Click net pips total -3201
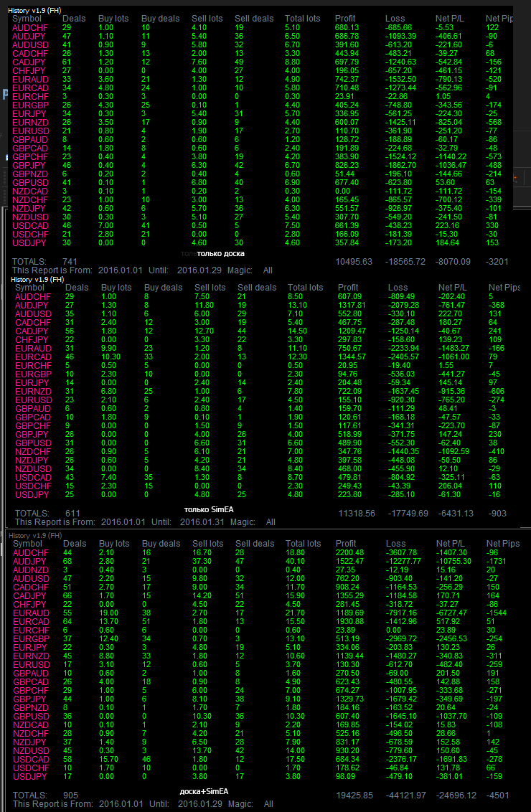This screenshot has height=812, width=531. coord(497,262)
